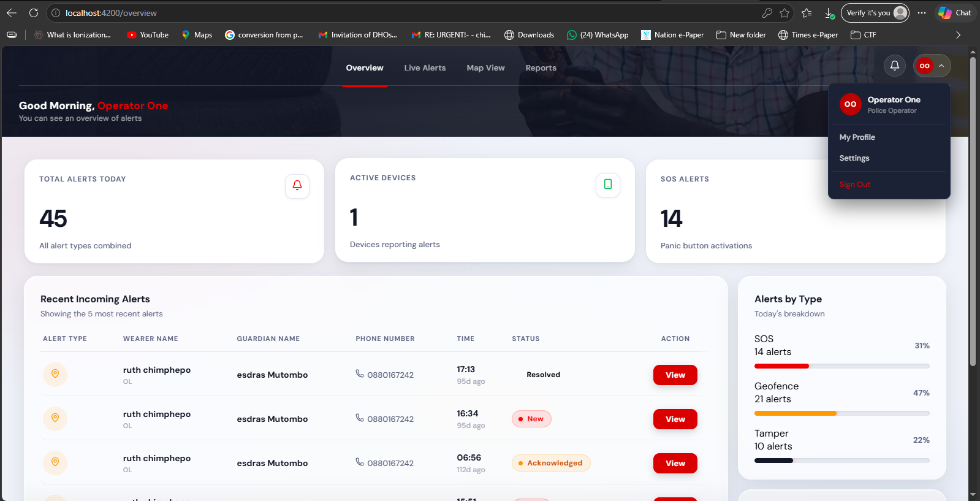
Task: Click the phone icon in the New status row
Action: coord(360,418)
